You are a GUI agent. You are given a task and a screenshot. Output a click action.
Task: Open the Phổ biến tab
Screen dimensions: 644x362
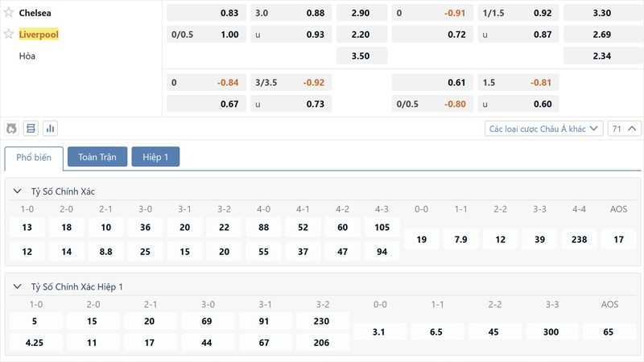point(34,158)
